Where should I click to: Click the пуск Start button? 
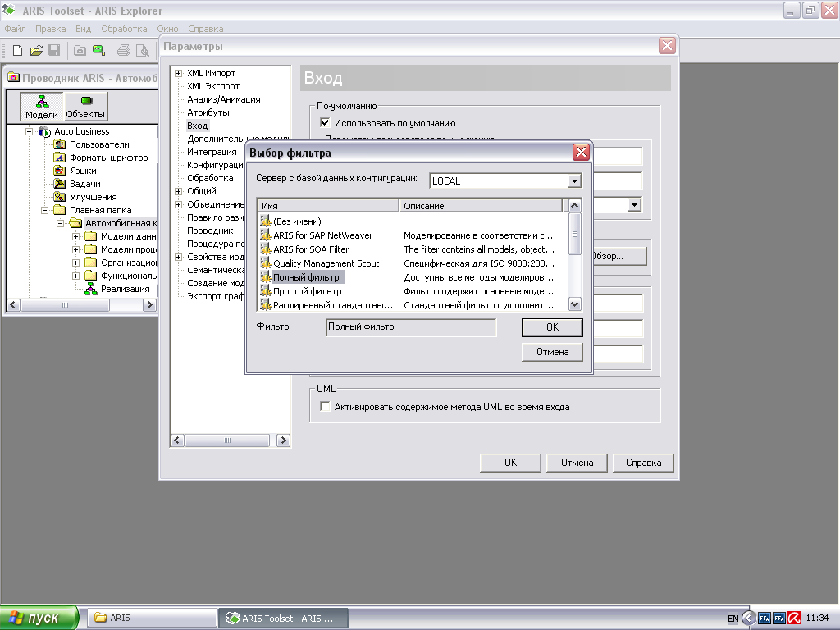tap(39, 618)
